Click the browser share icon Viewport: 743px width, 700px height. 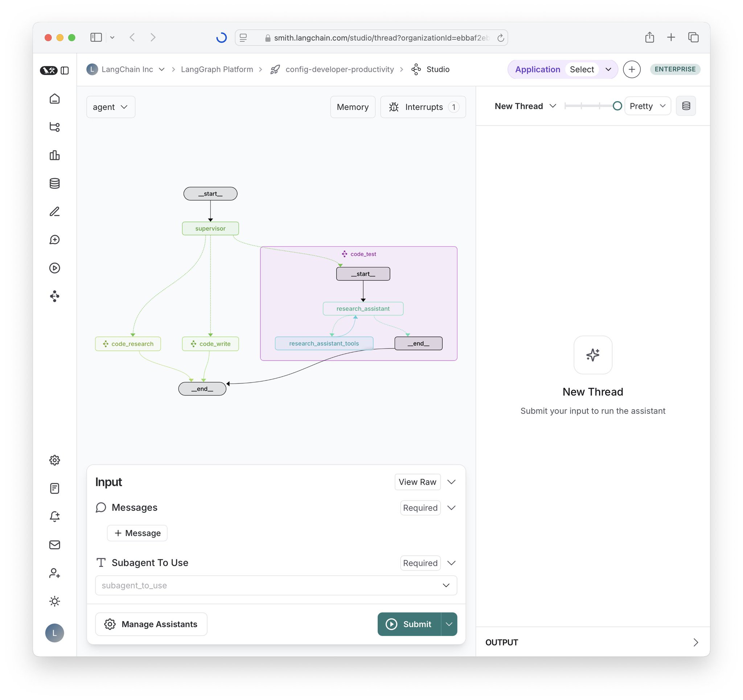649,37
